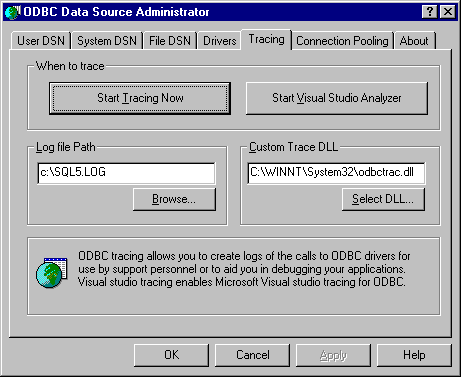Click the ODBC globe icon in title bar
Viewport: 461px width, 377px height.
[x=12, y=12]
